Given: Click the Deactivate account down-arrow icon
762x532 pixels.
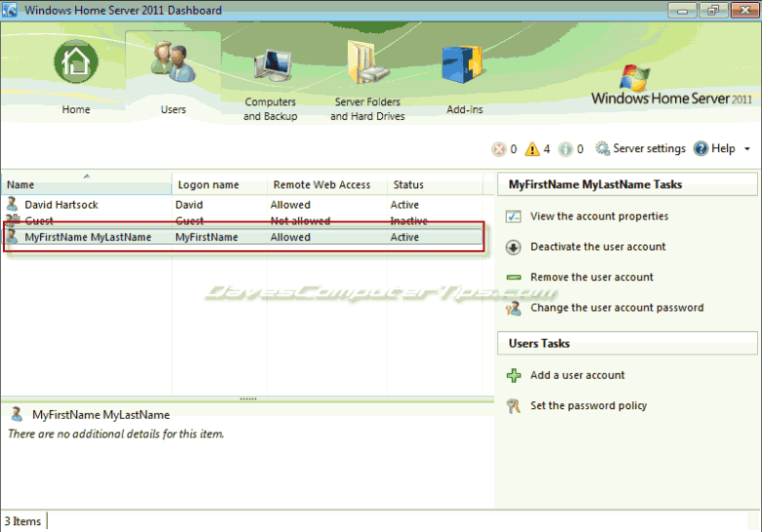Looking at the screenshot, I should pyautogui.click(x=513, y=247).
